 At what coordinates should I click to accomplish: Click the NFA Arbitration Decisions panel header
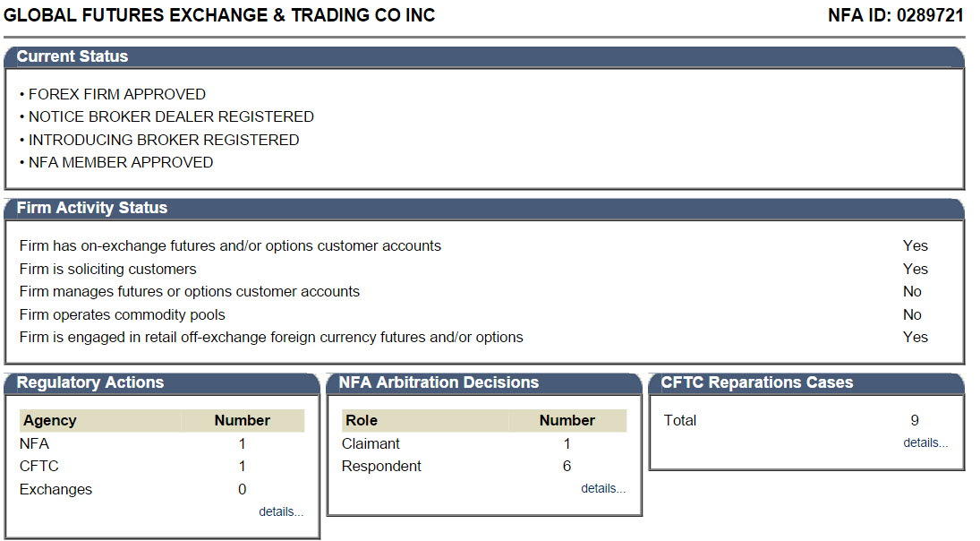484,382
